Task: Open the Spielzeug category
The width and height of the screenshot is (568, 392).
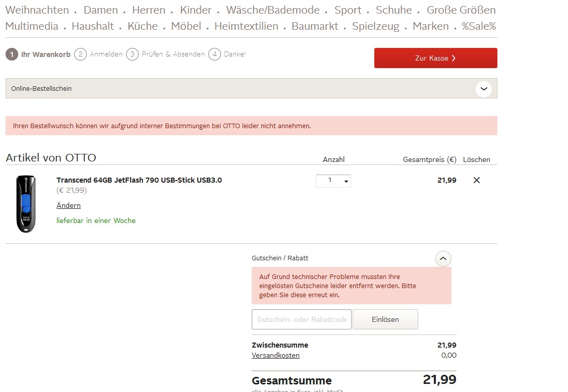Action: [x=376, y=26]
